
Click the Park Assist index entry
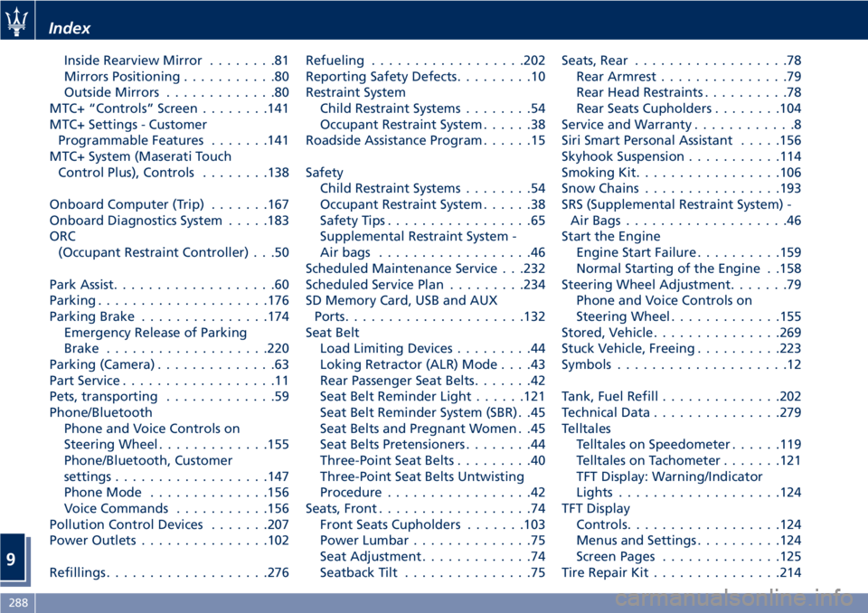click(x=169, y=285)
